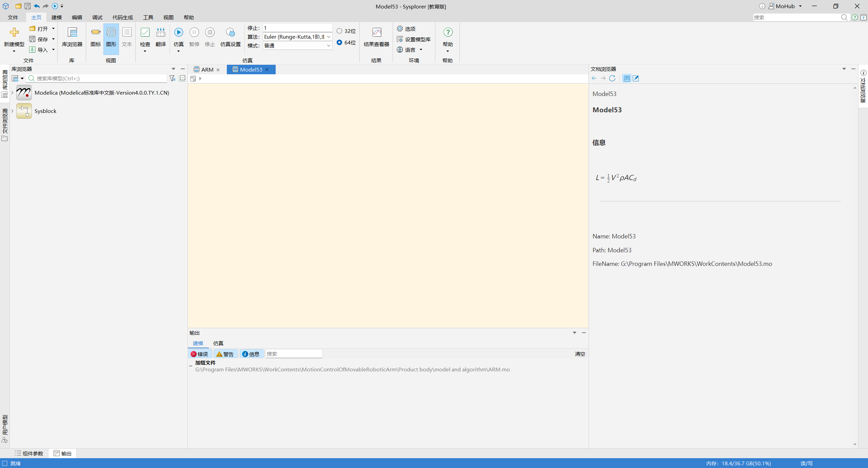This screenshot has width=868, height=468.
Task: Open the 文件浏览器 side panel tab
Action: coord(5,125)
